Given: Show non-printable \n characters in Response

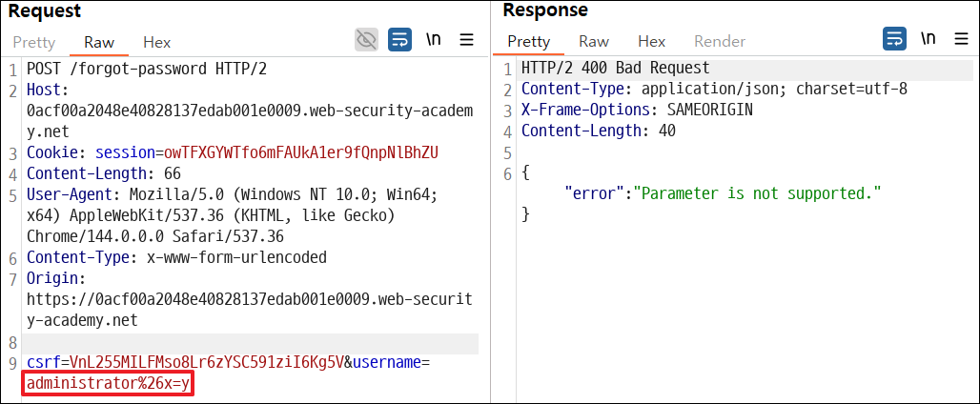Looking at the screenshot, I should (x=928, y=39).
